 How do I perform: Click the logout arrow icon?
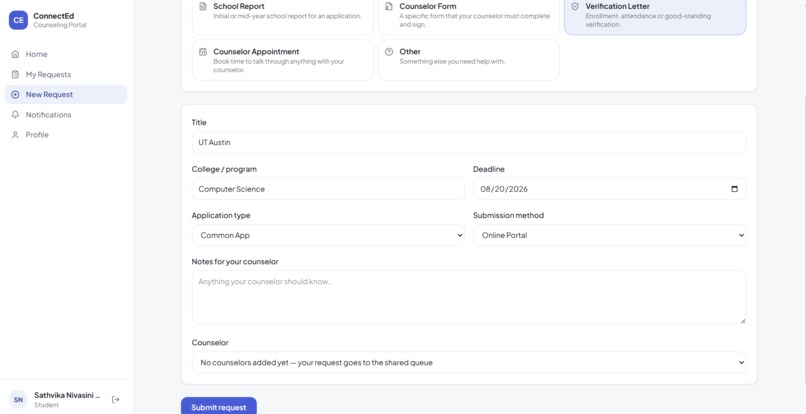click(116, 400)
